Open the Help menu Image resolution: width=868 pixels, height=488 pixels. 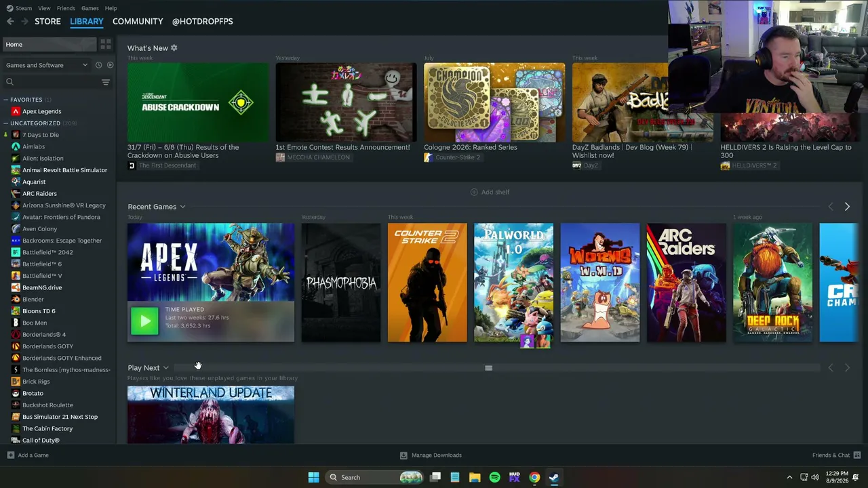(x=111, y=8)
